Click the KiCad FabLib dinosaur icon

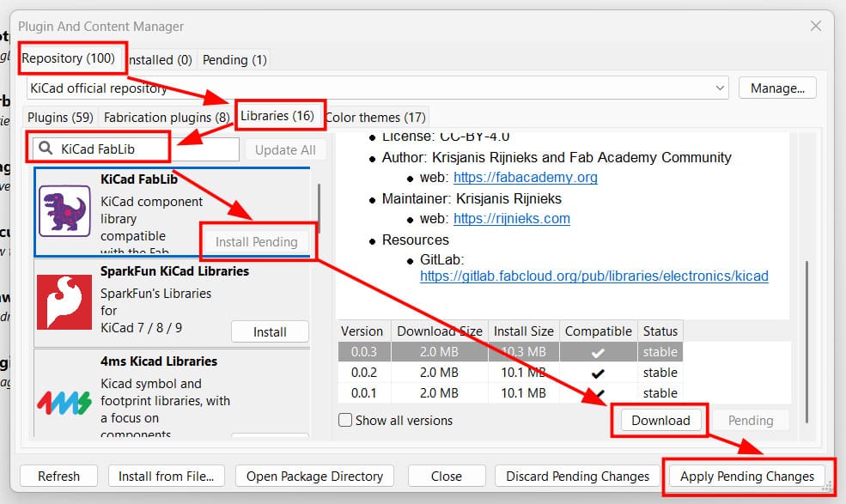tap(64, 211)
